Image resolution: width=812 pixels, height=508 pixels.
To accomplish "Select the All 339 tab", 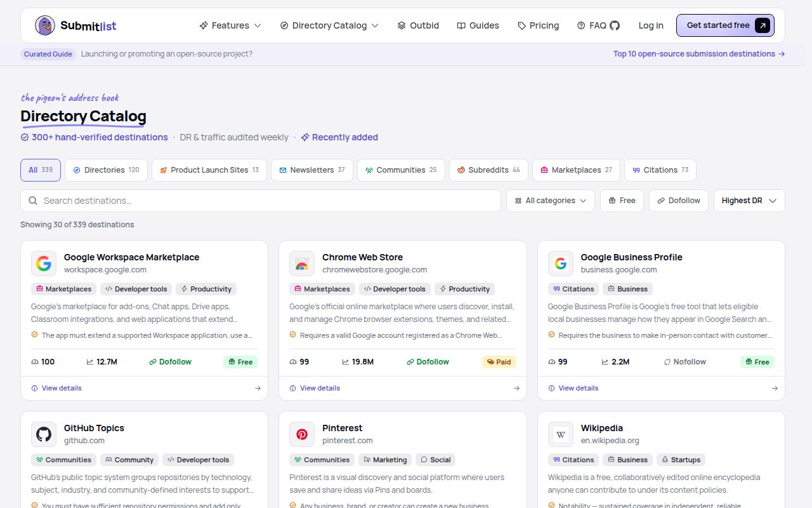I will 41,170.
